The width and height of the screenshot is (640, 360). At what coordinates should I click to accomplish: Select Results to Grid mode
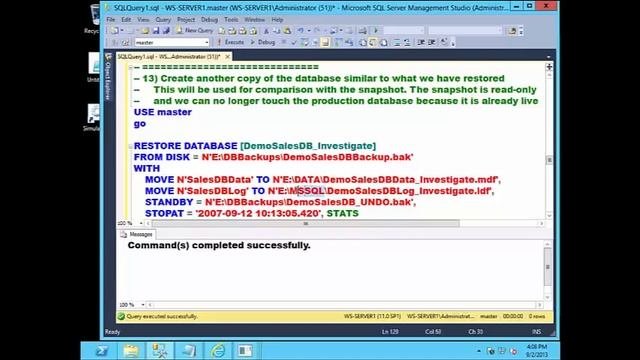[x=373, y=42]
